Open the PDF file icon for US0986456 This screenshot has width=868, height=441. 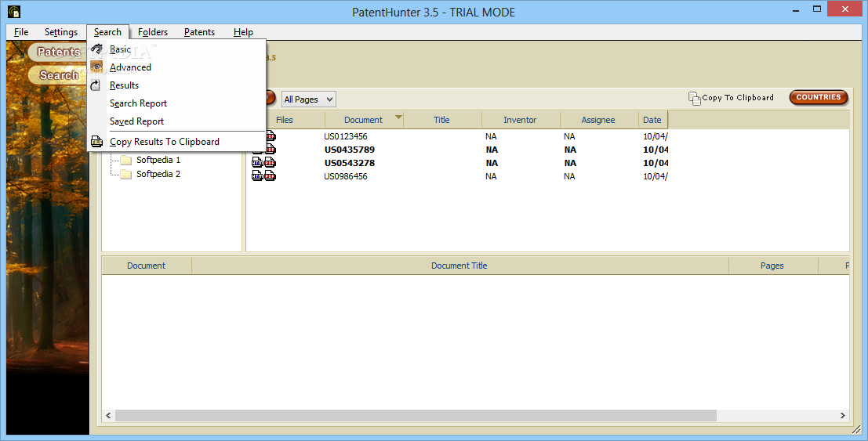(x=271, y=176)
